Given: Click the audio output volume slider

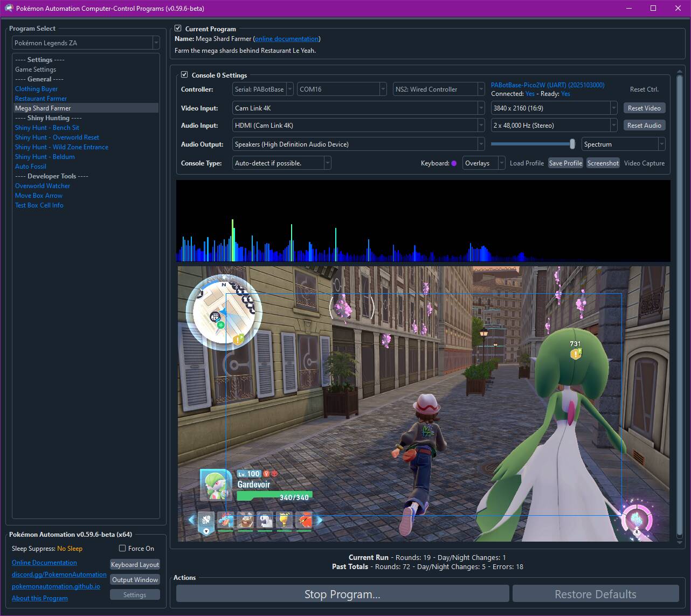Looking at the screenshot, I should pos(533,144).
